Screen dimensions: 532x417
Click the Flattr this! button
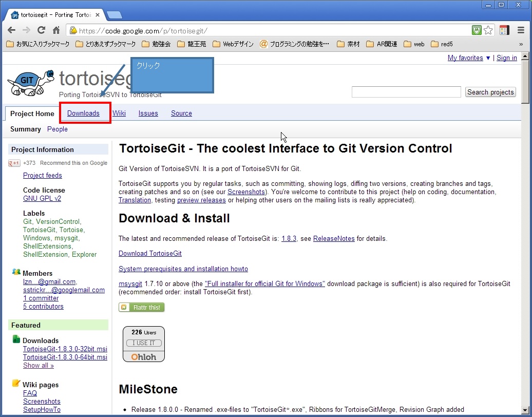(142, 307)
